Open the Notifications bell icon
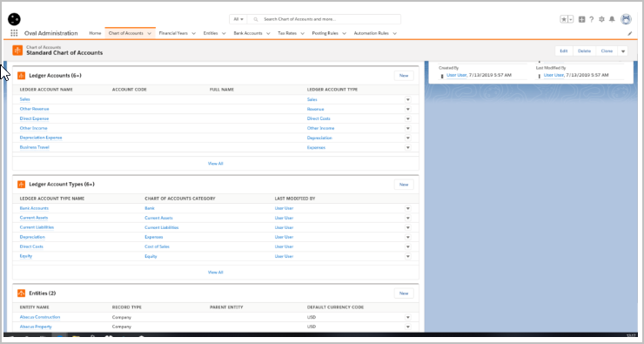The image size is (644, 344). tap(612, 19)
